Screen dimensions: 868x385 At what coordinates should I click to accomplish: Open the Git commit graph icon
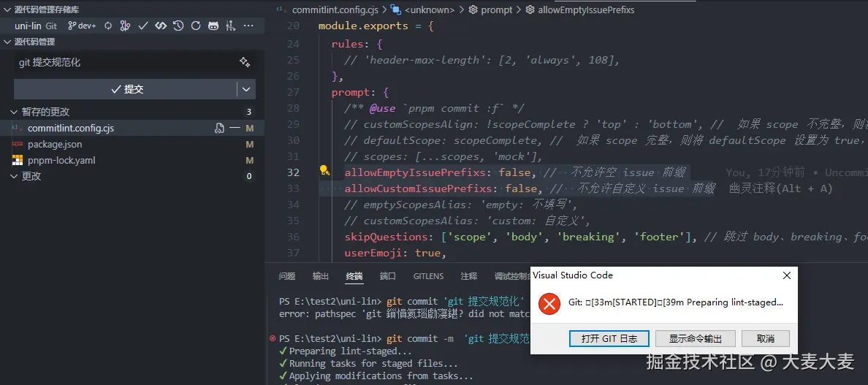126,26
